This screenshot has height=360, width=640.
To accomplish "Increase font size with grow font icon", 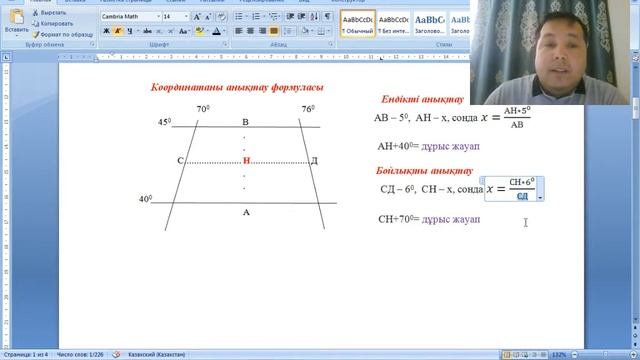I will 197,17.
